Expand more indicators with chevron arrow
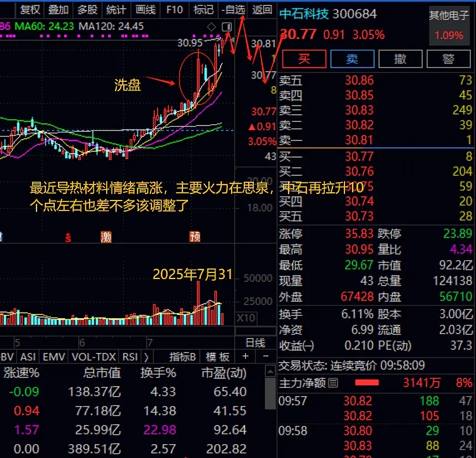Viewport: 476px width, 458px height. tap(147, 357)
